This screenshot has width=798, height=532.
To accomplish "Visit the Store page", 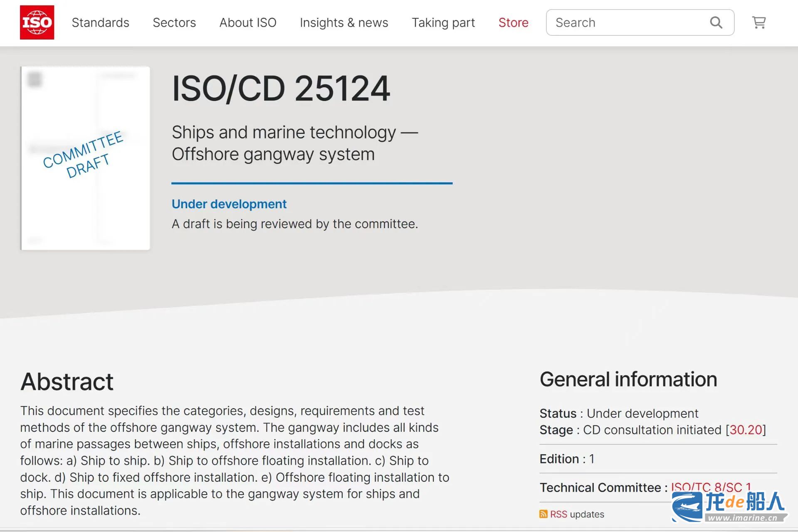I will (513, 22).
